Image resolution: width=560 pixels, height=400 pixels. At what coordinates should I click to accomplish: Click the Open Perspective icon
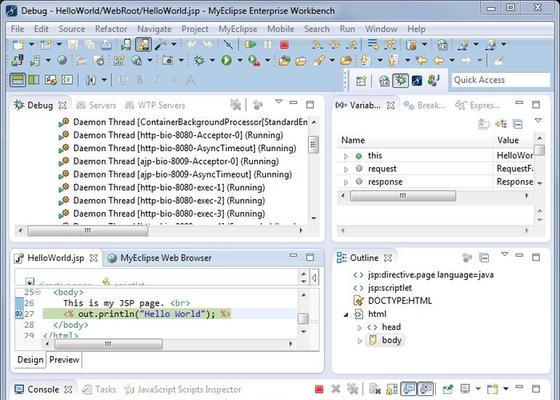(361, 81)
